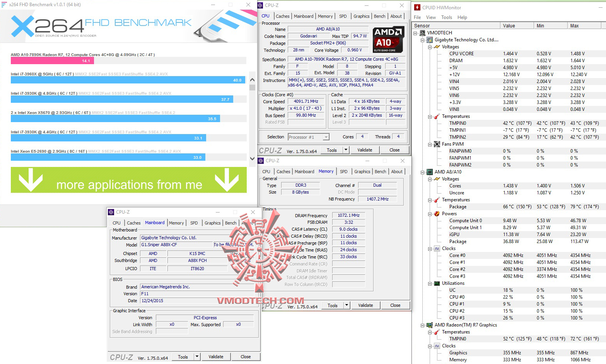This screenshot has width=606, height=364.
Task: Collapse the Fans PWM group
Action: click(430, 144)
